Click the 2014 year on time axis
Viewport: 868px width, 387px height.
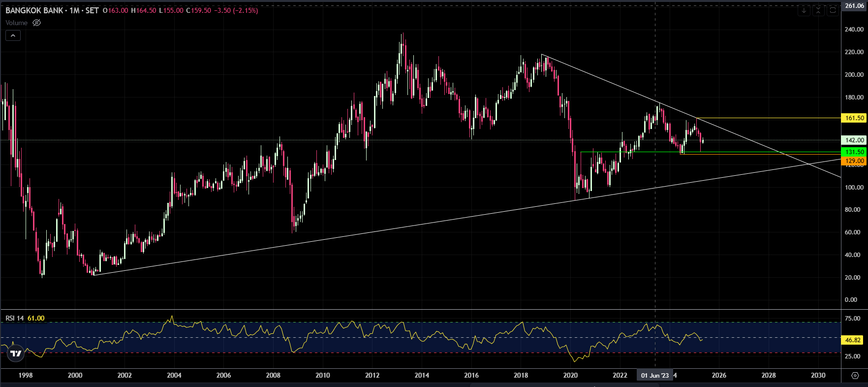click(x=422, y=375)
